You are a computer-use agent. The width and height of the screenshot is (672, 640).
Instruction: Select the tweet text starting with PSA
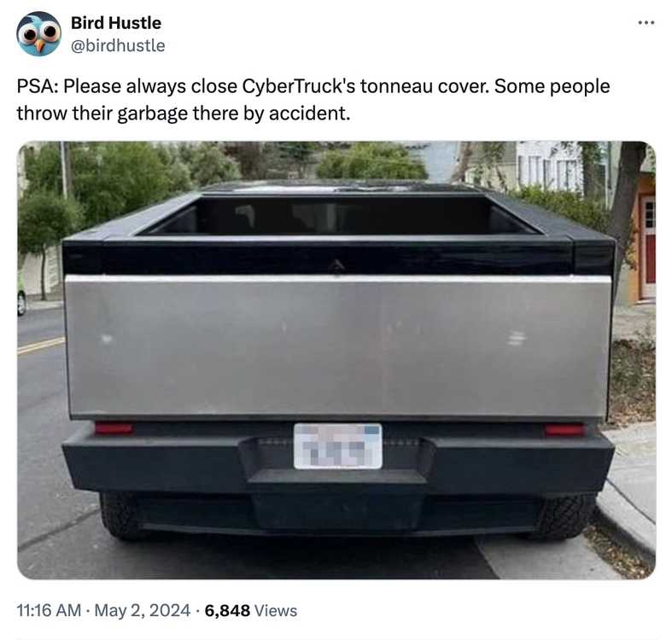click(x=313, y=99)
